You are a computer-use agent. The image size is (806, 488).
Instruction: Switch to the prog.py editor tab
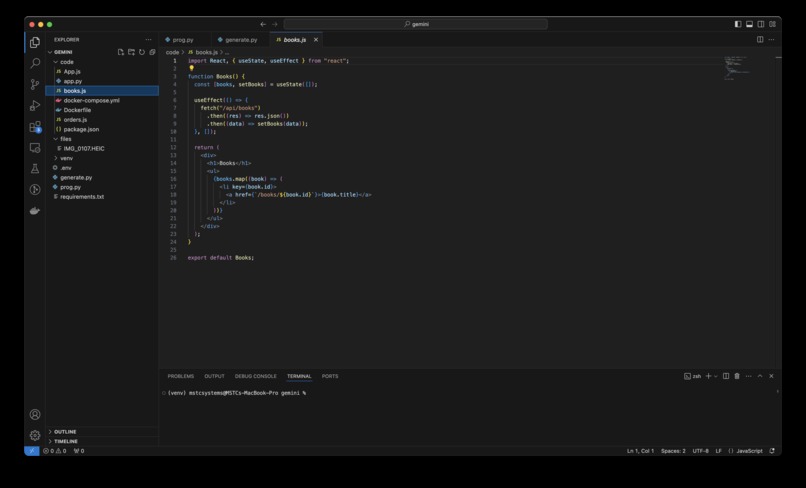click(x=183, y=40)
